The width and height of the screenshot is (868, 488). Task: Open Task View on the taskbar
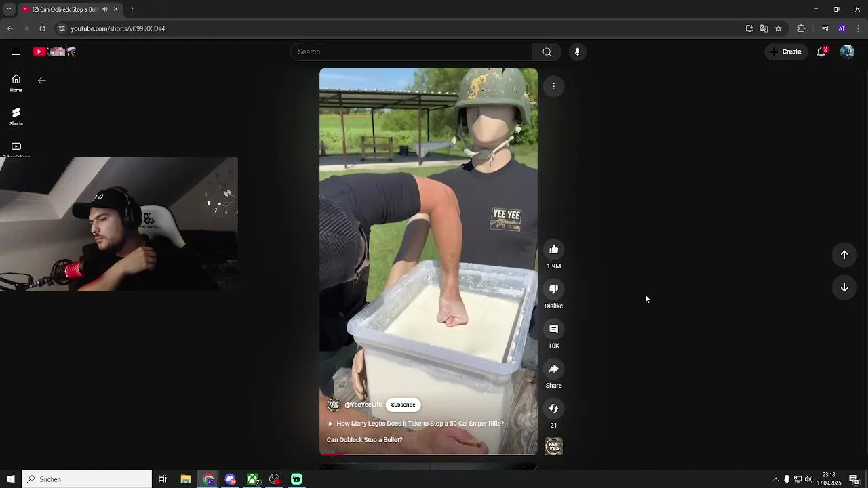point(163,479)
